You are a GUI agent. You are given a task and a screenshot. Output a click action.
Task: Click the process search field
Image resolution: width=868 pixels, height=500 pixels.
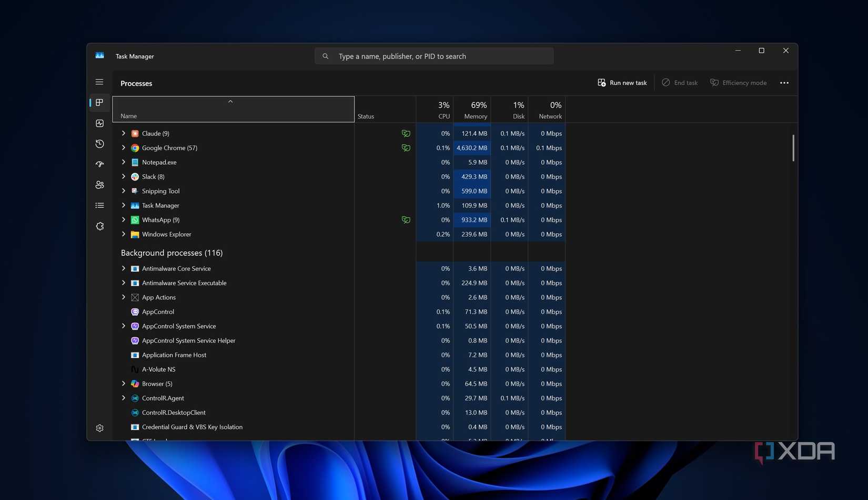click(x=434, y=56)
